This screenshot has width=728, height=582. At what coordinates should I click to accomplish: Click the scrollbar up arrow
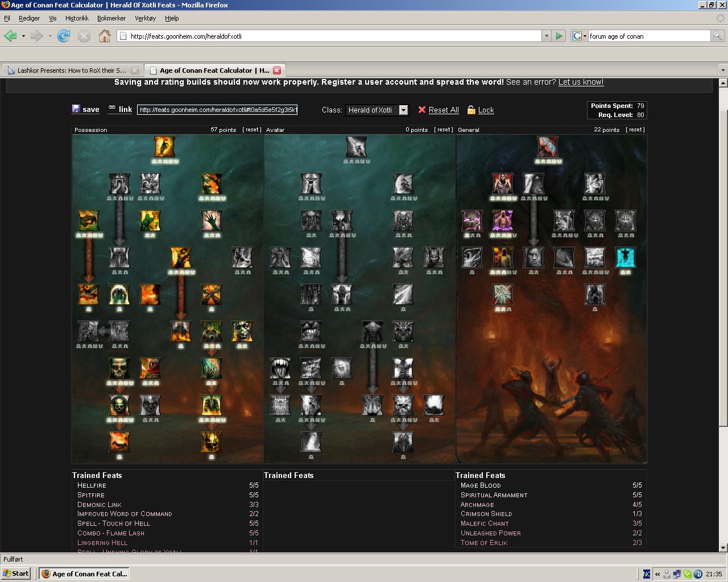tap(723, 83)
